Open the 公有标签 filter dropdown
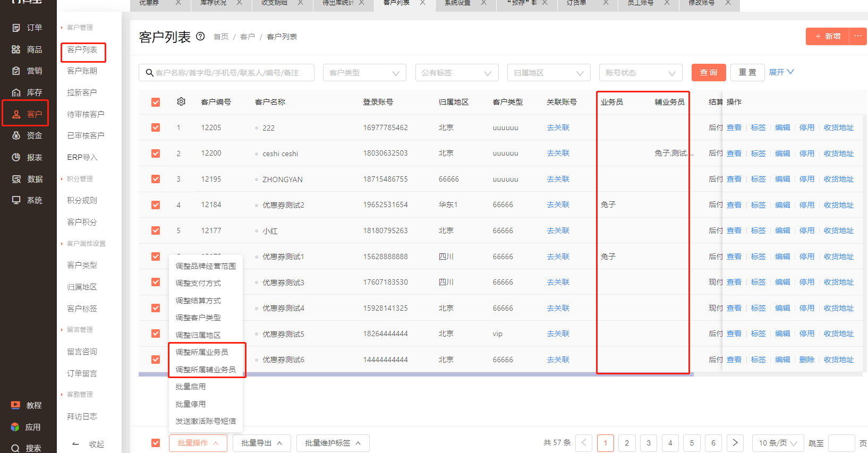This screenshot has width=868, height=453. pyautogui.click(x=457, y=73)
